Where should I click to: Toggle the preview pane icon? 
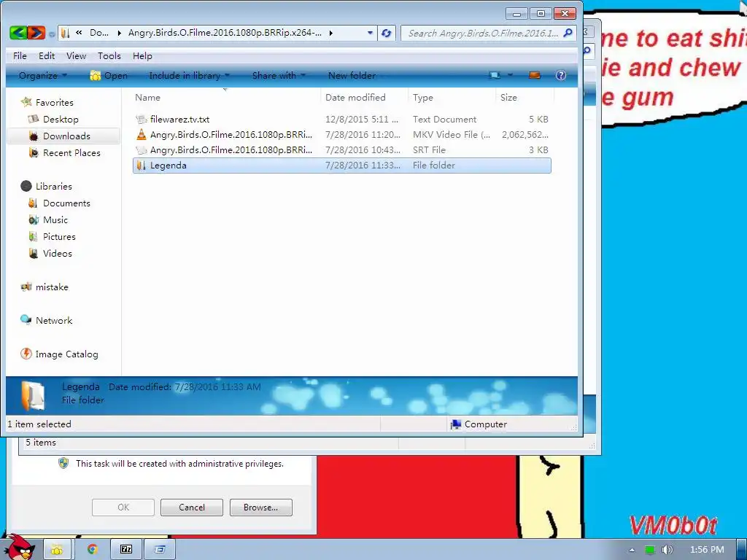(x=535, y=75)
